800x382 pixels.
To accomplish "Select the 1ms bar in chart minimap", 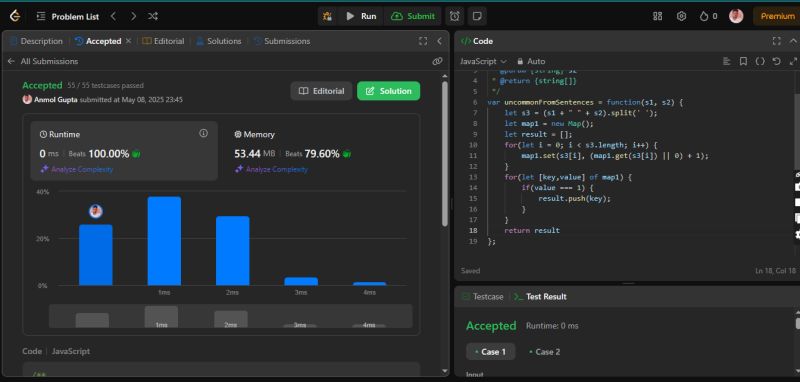I will pyautogui.click(x=161, y=317).
